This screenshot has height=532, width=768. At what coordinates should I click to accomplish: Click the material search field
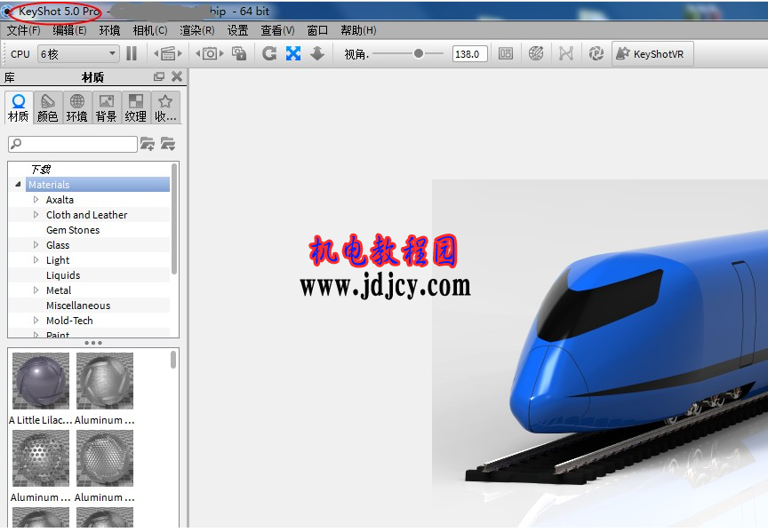point(73,144)
